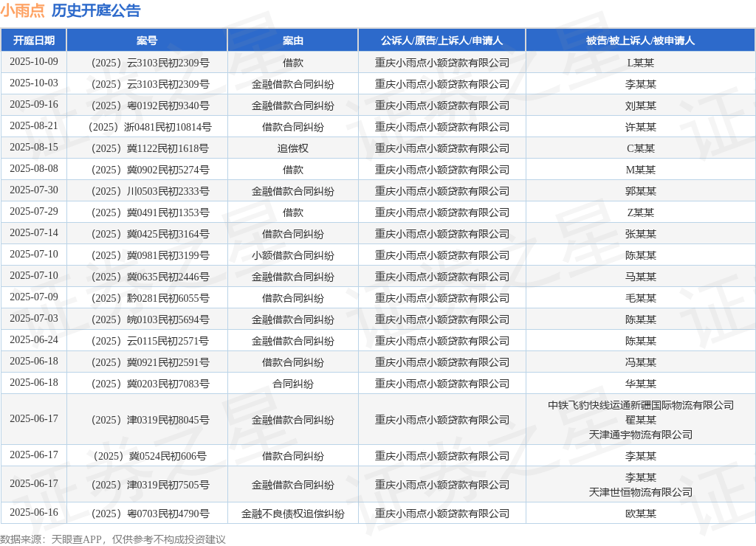756x546 pixels.
Task: Click case number (2025)冀0902民初5274号
Action: (x=150, y=170)
